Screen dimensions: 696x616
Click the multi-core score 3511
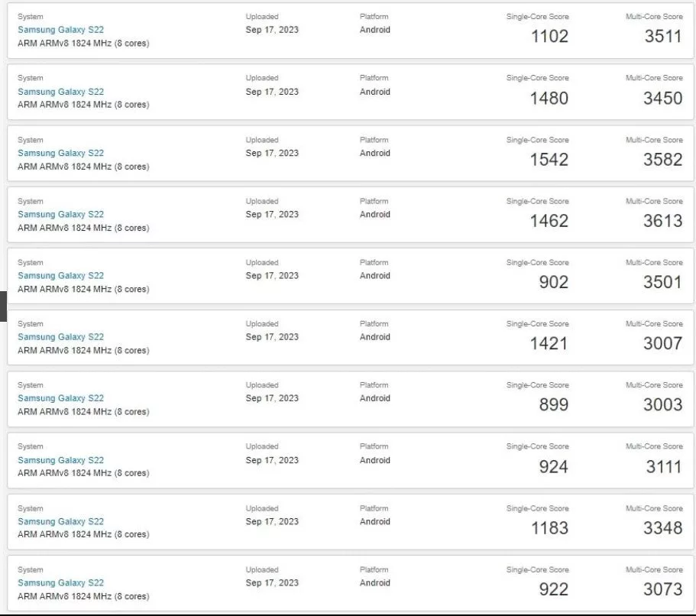(x=662, y=36)
